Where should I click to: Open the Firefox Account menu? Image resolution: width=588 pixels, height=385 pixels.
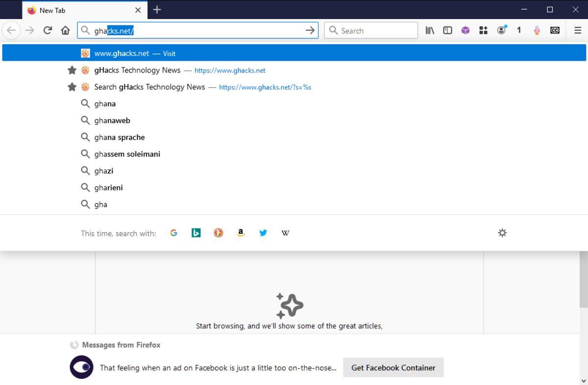pos(501,30)
